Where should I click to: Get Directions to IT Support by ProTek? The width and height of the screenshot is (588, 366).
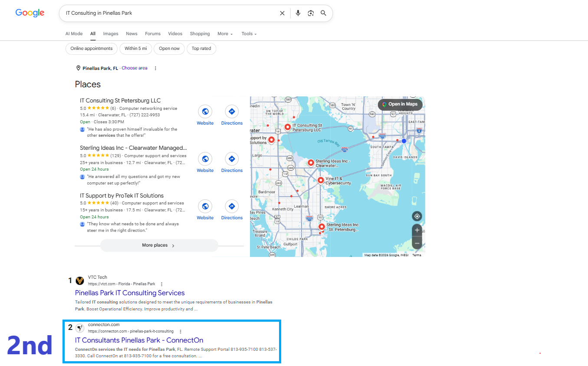(232, 210)
